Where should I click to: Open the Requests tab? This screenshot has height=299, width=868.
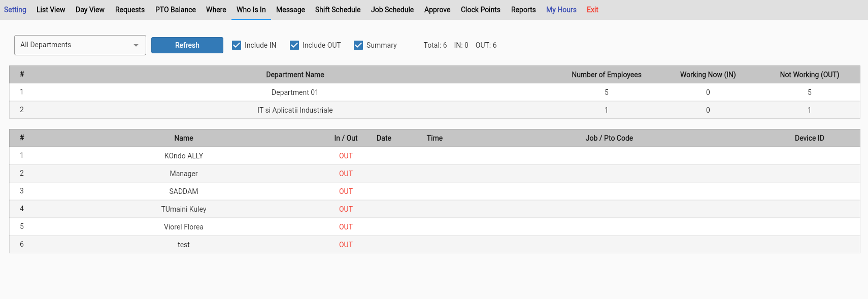130,10
